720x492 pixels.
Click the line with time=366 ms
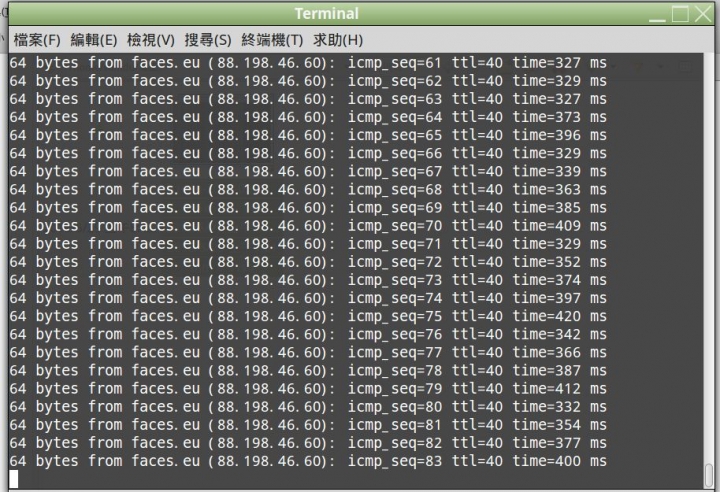[x=308, y=352]
